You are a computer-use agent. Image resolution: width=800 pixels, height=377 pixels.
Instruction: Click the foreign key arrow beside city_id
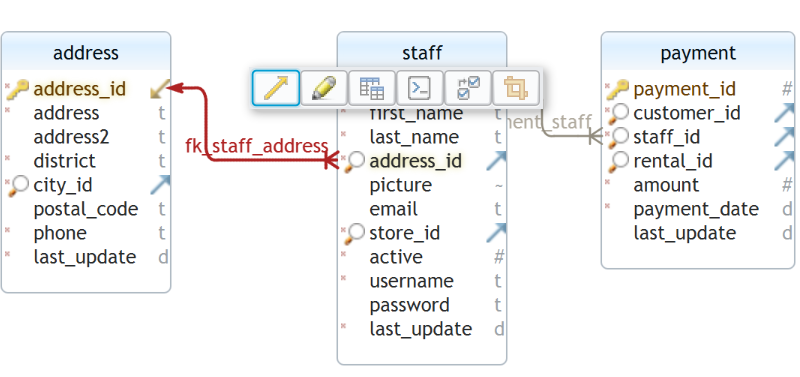(160, 185)
